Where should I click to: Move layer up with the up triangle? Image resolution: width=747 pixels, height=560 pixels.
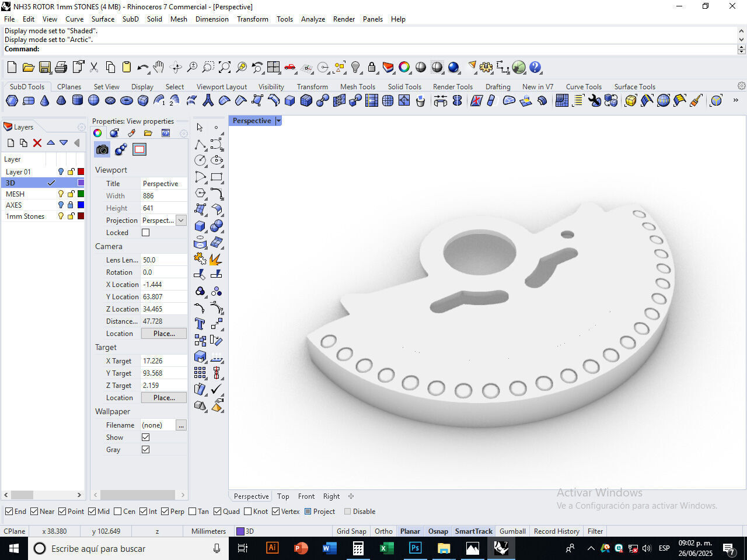[51, 143]
